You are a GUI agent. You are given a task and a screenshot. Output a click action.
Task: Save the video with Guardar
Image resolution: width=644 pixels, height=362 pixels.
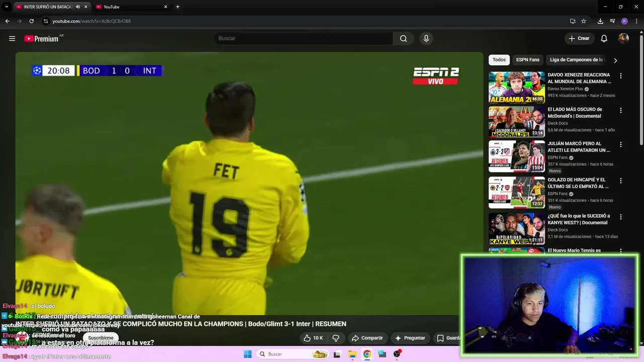tap(448, 338)
